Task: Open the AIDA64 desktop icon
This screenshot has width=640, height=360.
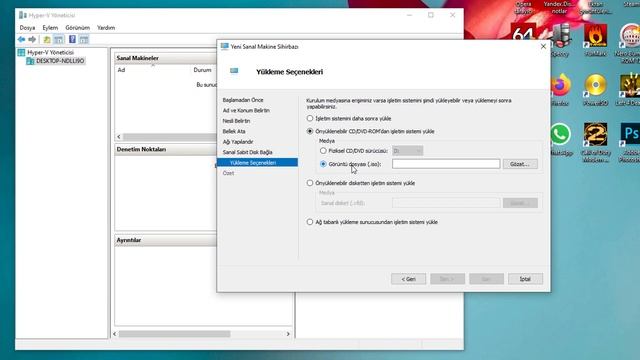Action: pyautogui.click(x=523, y=32)
